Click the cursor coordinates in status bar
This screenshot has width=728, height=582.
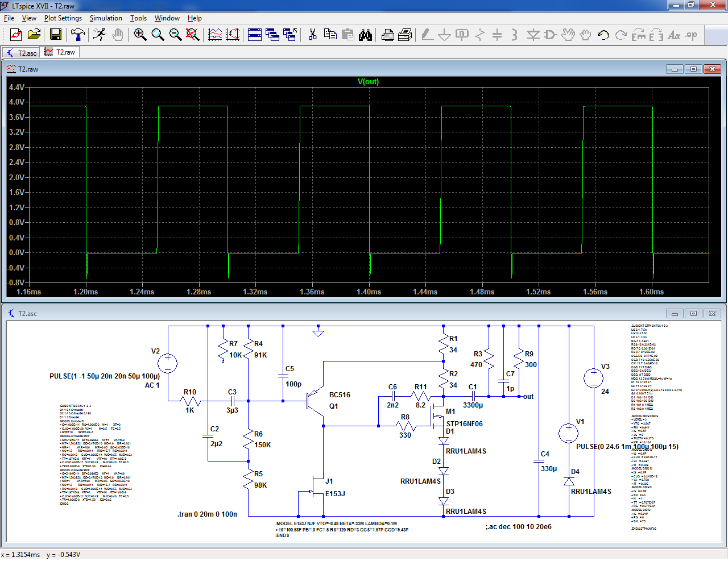(x=41, y=554)
